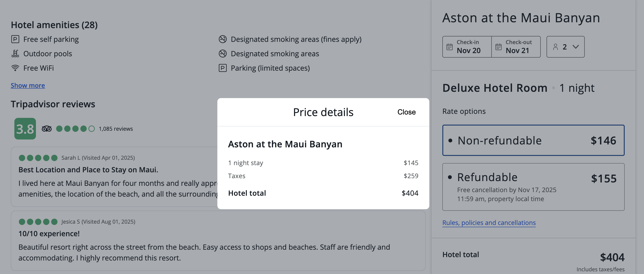The image size is (644, 274).
Task: Click the Outdoor pools icon
Action: (15, 54)
